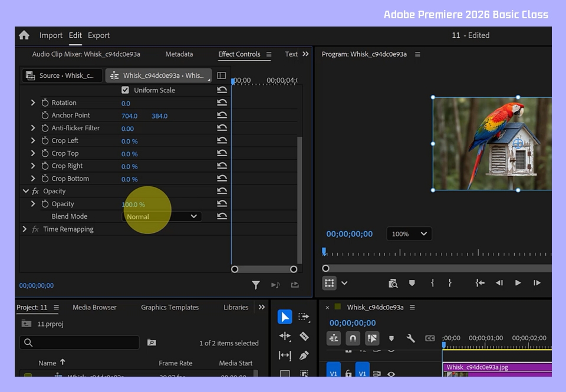Add Marker from Program monitor controls
The height and width of the screenshot is (392, 566).
(x=412, y=283)
